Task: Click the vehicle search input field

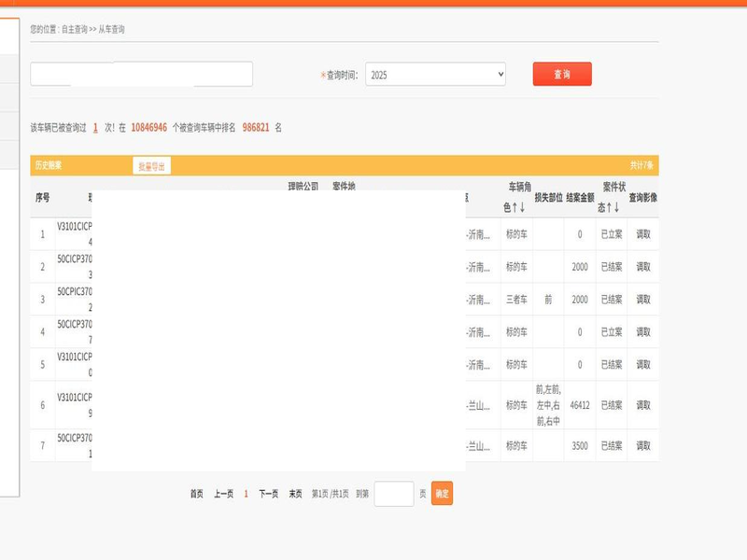Action: (141, 75)
